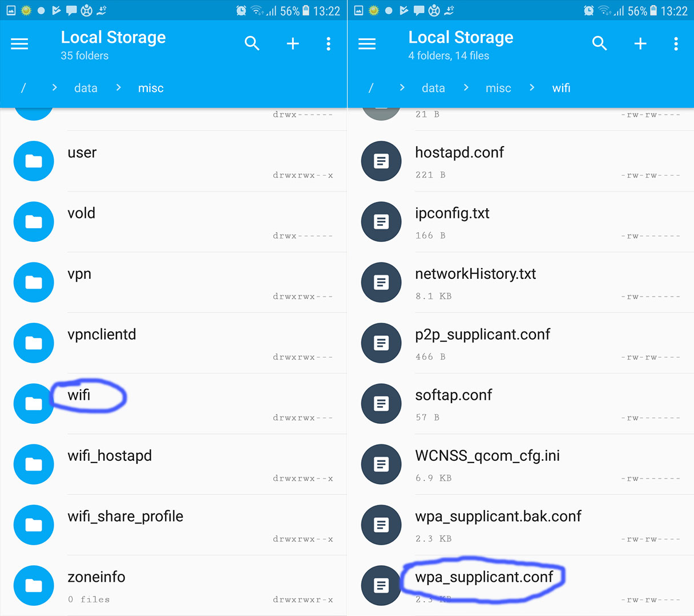Image resolution: width=694 pixels, height=616 pixels.
Task: Open the user folder name
Action: click(82, 153)
